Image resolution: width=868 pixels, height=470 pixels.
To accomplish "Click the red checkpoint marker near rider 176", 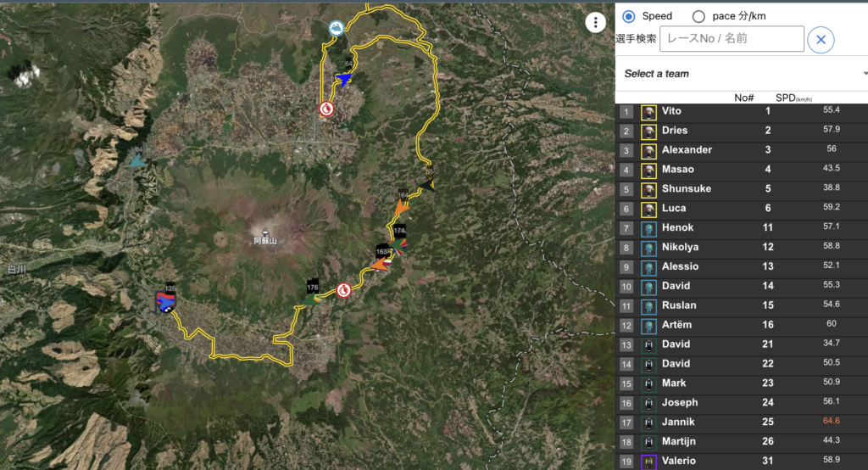I will click(x=344, y=290).
